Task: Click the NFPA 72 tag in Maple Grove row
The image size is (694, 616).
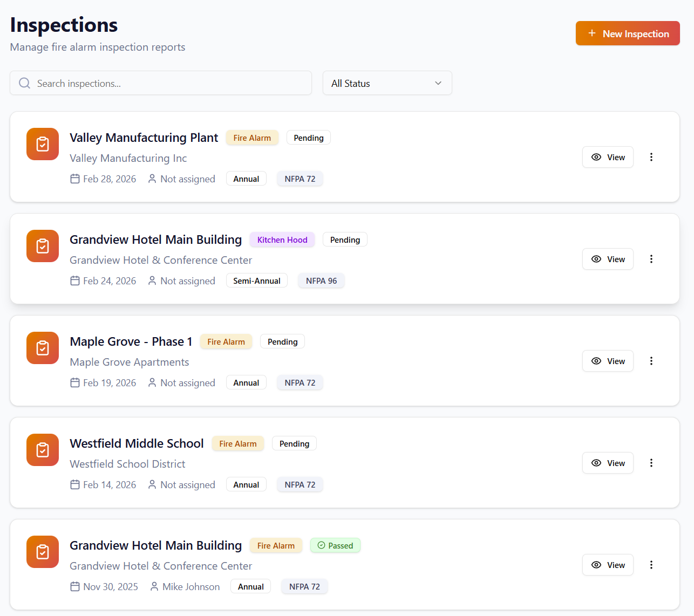Action: click(300, 382)
